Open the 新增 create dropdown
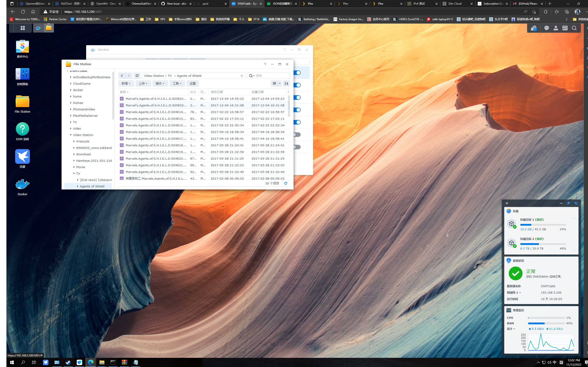588x367 pixels. 126,83
